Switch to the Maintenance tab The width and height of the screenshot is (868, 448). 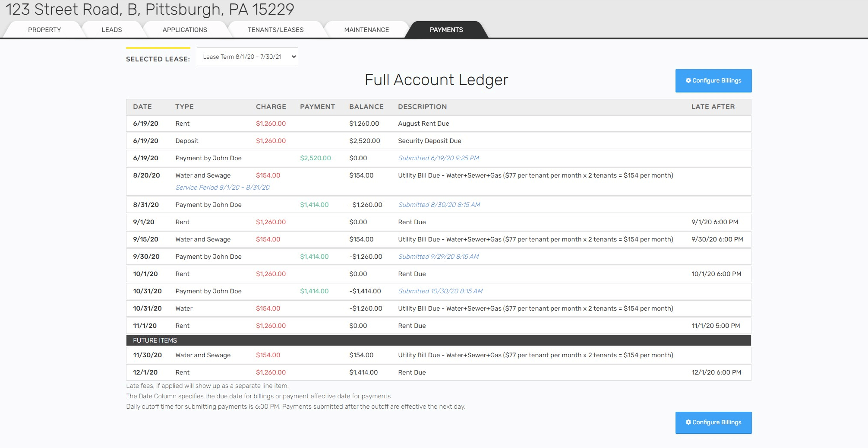pos(366,29)
